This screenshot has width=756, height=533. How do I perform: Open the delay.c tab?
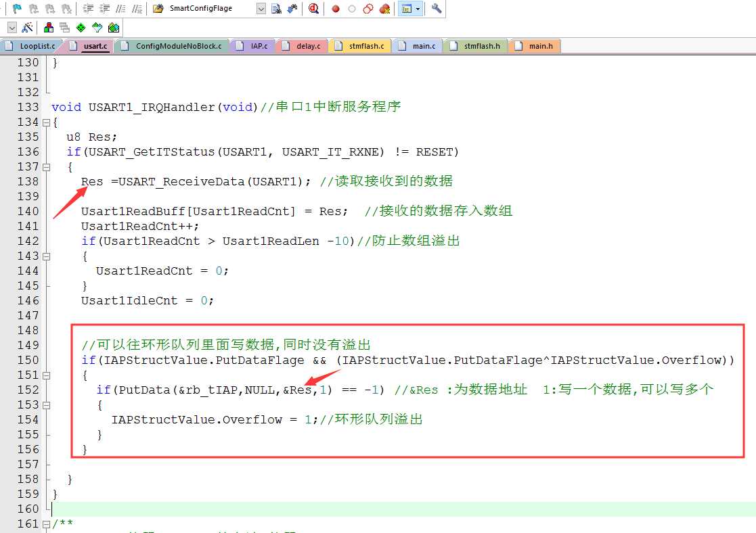point(303,46)
